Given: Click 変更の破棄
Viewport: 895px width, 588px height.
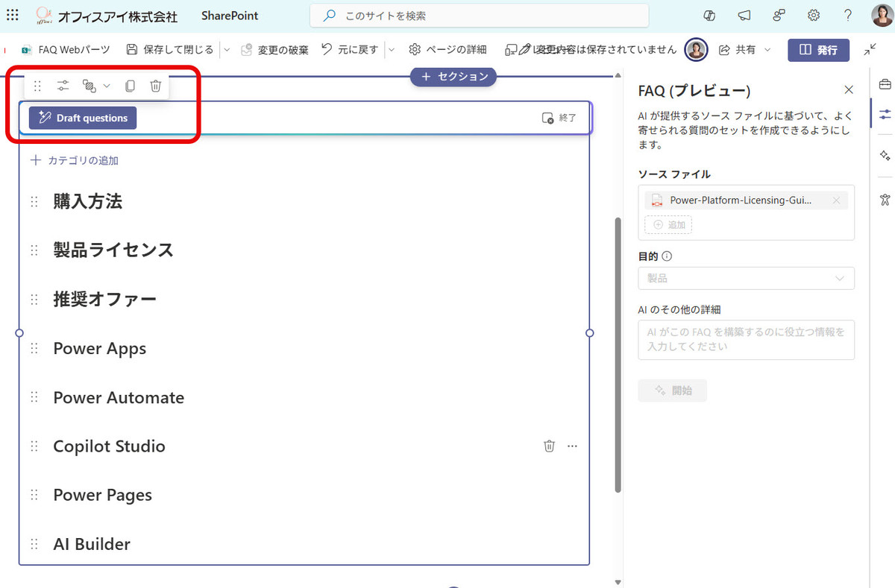Looking at the screenshot, I should click(x=274, y=50).
